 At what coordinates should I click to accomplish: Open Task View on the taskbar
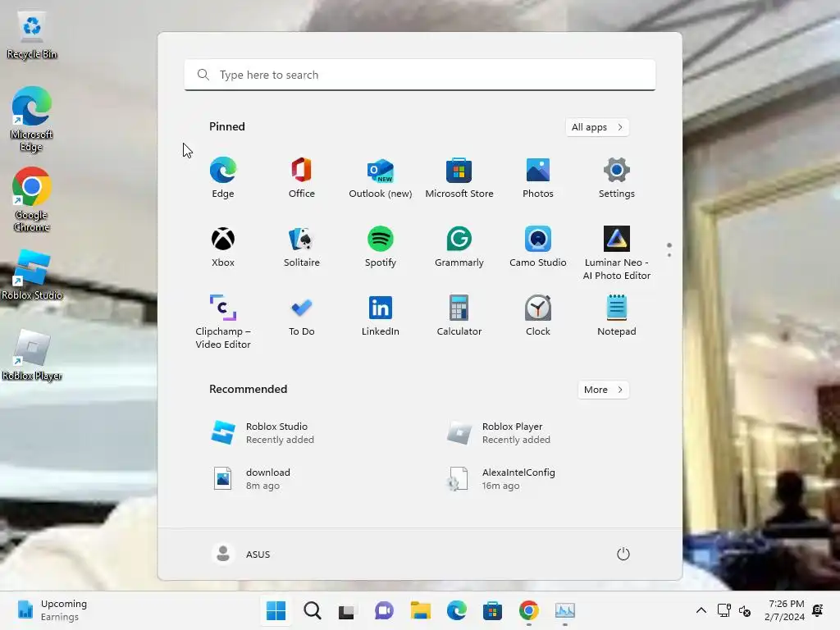(x=347, y=610)
